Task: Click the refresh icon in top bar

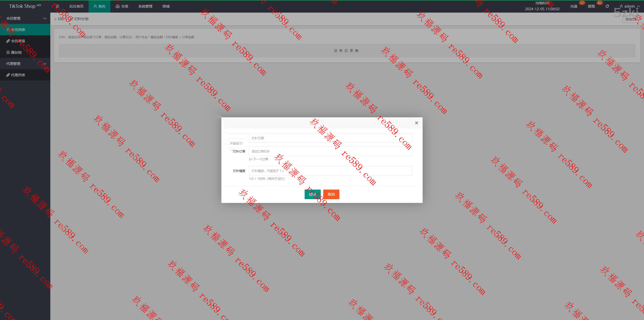Action: [x=607, y=6]
